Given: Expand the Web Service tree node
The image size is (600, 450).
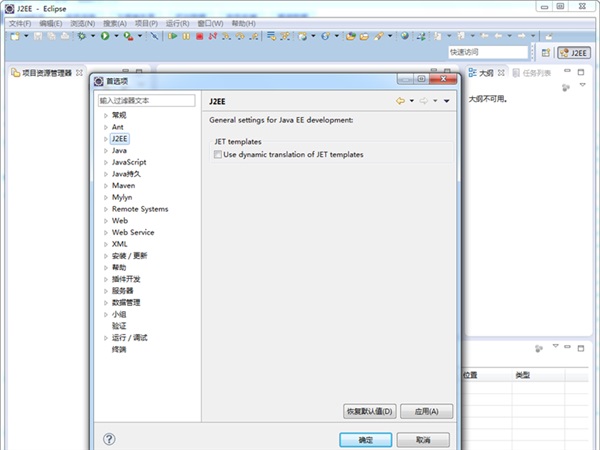Looking at the screenshot, I should [106, 232].
